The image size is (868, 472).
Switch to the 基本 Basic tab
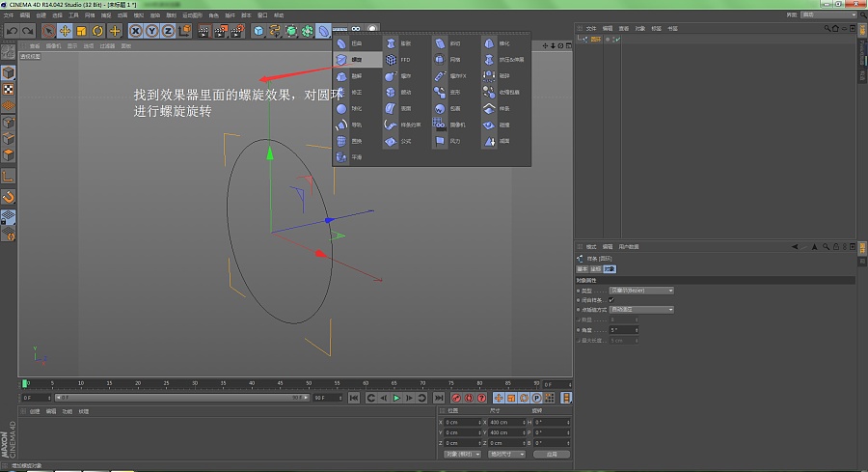click(583, 269)
